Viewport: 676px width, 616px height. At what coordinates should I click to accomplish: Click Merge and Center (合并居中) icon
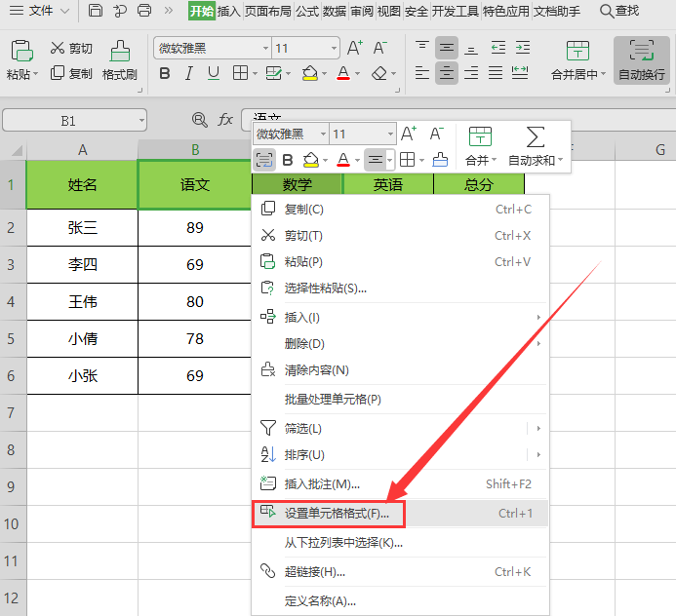tap(577, 51)
